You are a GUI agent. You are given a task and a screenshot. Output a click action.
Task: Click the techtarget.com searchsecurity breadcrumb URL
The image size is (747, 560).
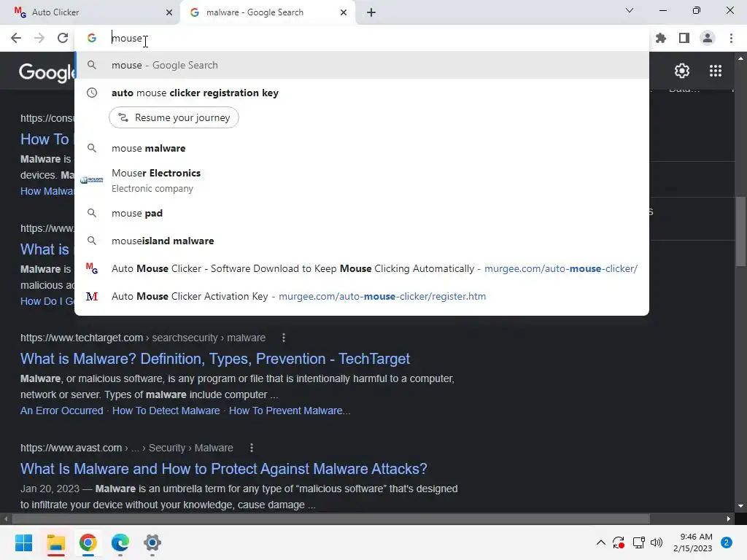point(143,338)
